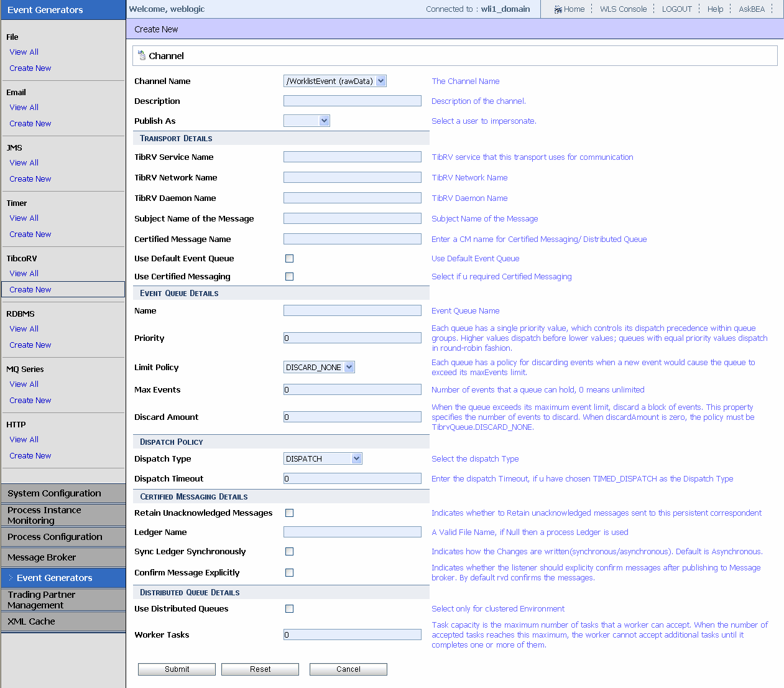
Task: Click the Event Queue Name field
Action: (353, 310)
